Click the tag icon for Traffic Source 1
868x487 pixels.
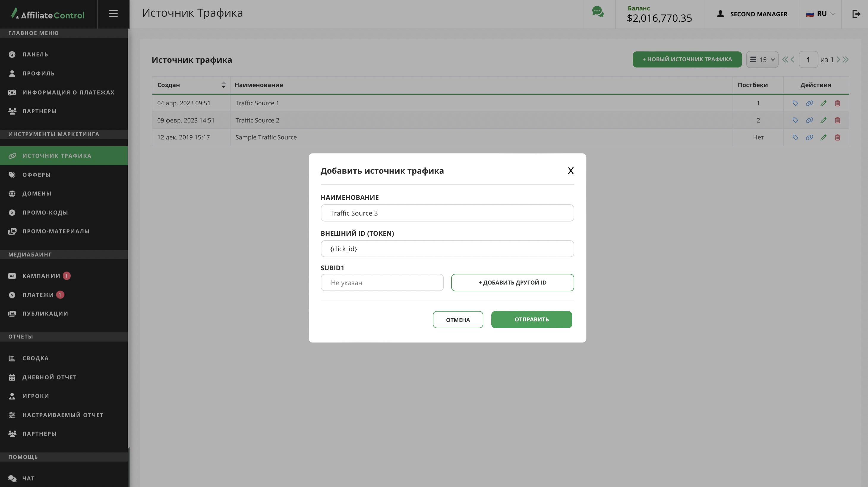pyautogui.click(x=795, y=103)
